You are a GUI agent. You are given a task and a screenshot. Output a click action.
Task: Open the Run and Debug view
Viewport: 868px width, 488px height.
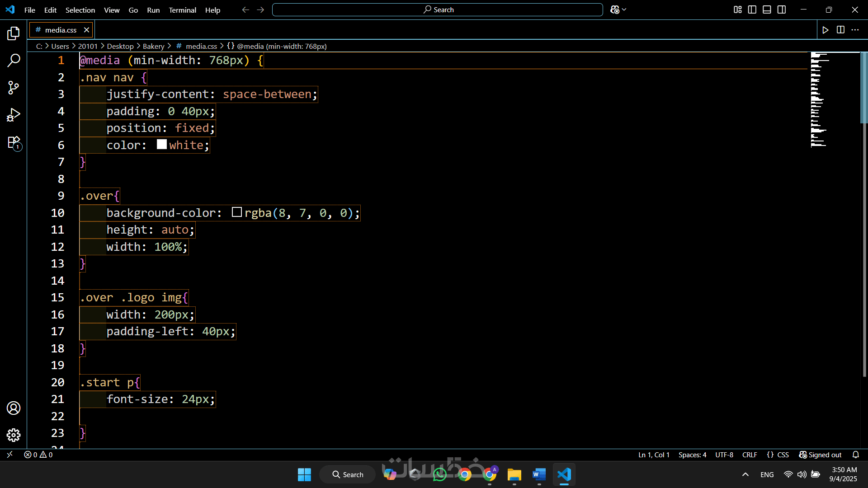point(14,115)
